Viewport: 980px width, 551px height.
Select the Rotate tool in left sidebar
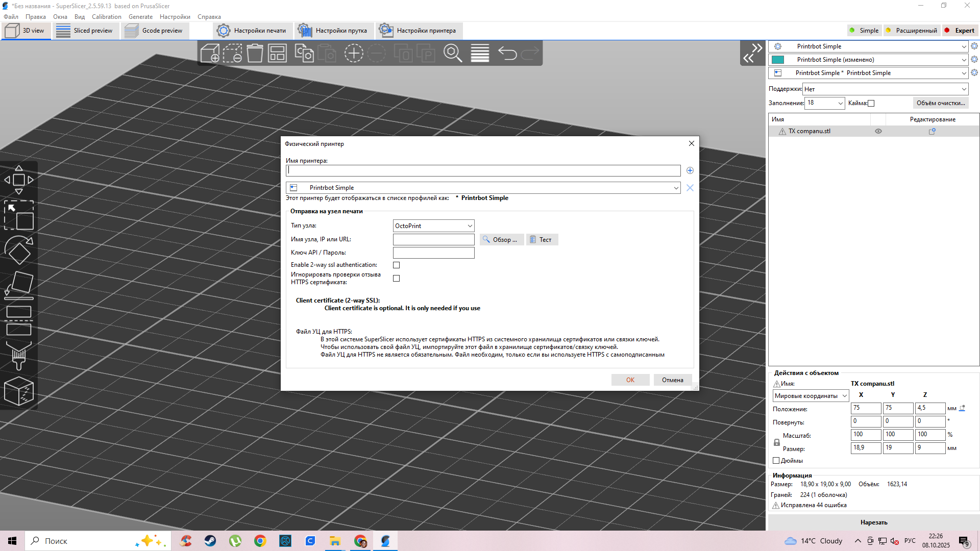point(19,250)
